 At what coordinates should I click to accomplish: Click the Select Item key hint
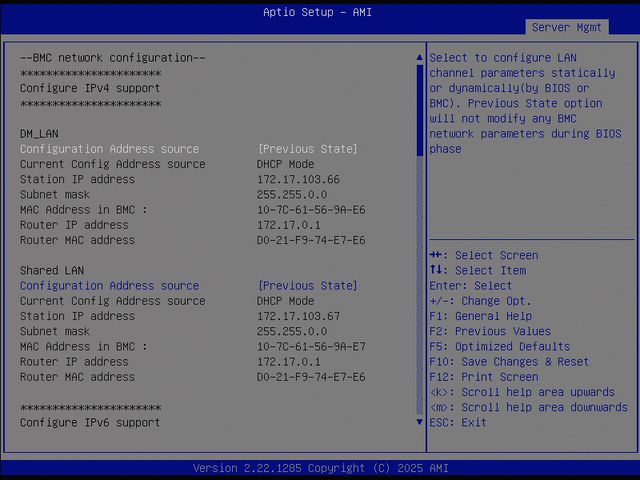tap(478, 271)
